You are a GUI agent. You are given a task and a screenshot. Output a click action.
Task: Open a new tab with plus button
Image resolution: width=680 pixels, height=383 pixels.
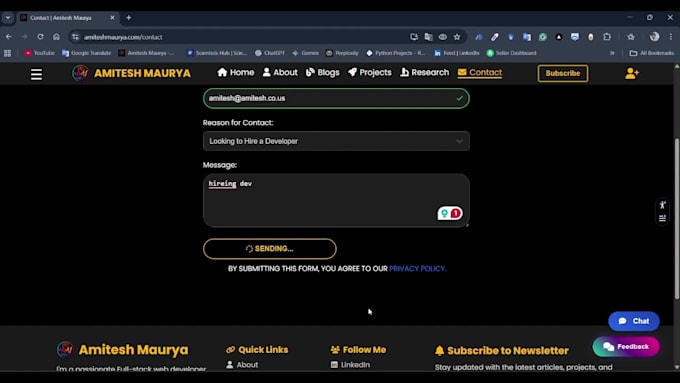pos(128,18)
